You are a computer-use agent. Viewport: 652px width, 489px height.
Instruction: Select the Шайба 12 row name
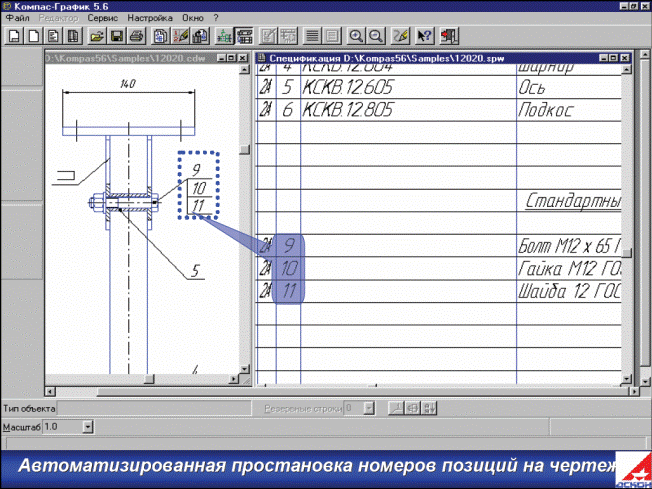[569, 291]
